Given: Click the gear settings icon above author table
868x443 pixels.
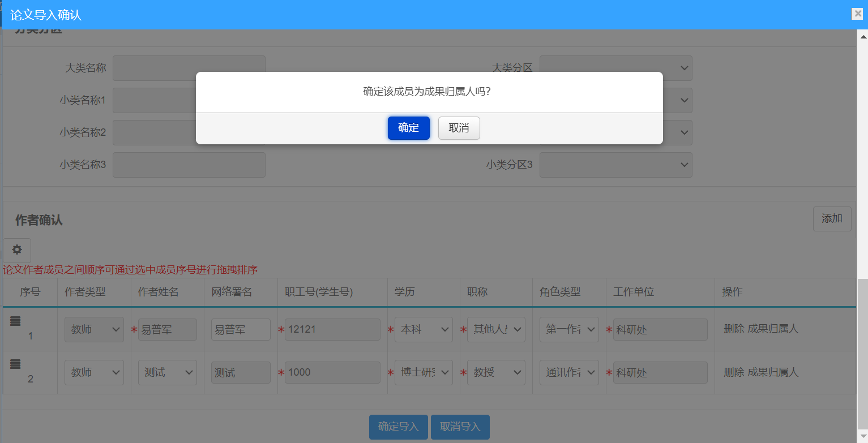Looking at the screenshot, I should [17, 250].
